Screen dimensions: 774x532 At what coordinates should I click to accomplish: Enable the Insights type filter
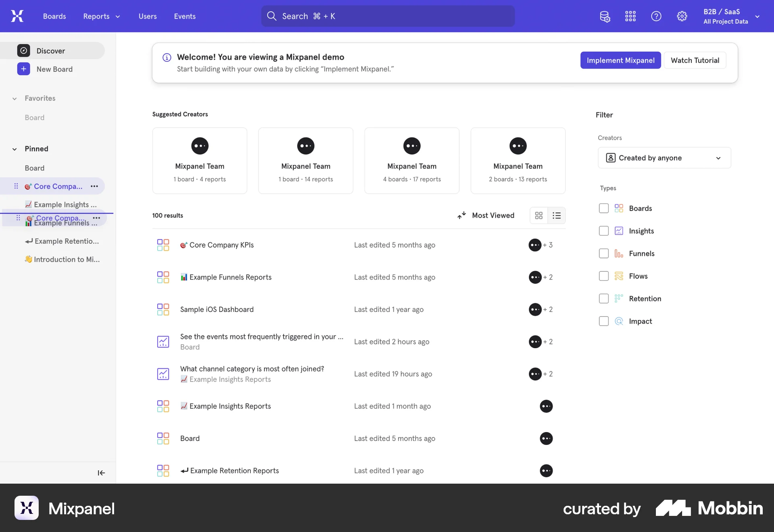click(x=603, y=231)
